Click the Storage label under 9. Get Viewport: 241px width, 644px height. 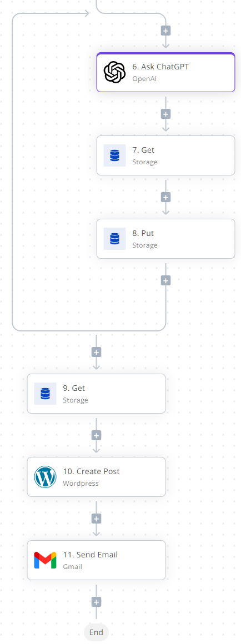click(76, 400)
